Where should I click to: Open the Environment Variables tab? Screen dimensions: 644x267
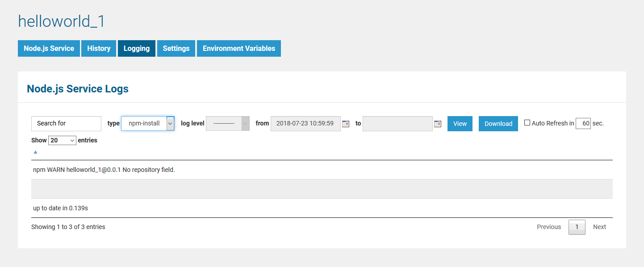click(x=239, y=48)
